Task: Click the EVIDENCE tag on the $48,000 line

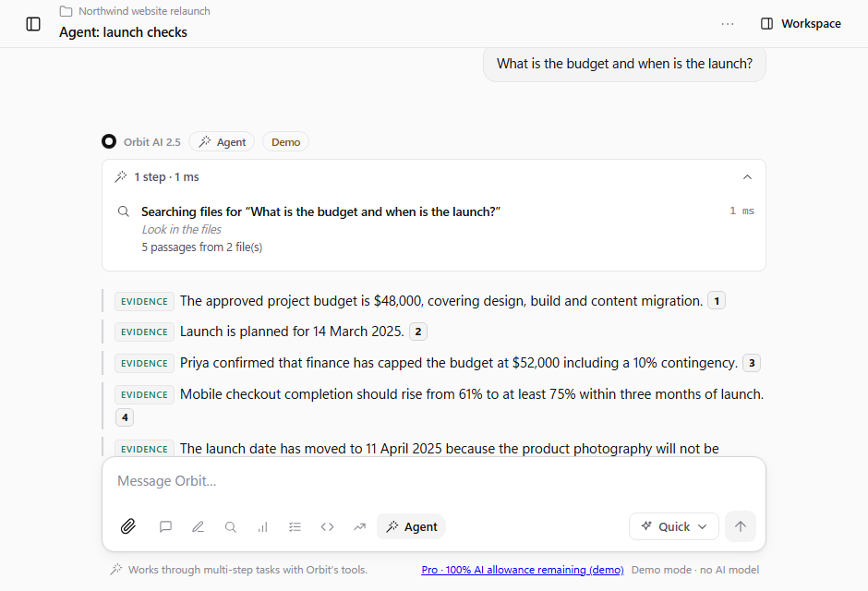Action: pos(144,301)
